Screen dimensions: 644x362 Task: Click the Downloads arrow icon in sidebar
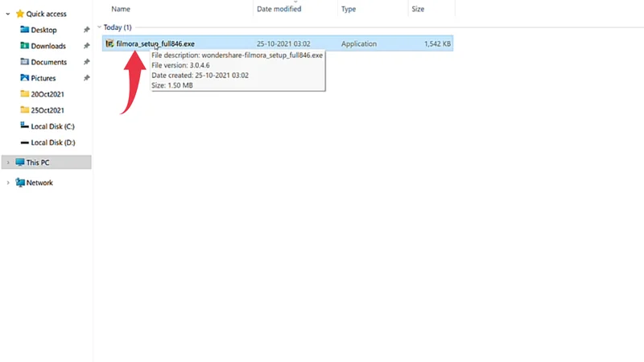tap(24, 46)
